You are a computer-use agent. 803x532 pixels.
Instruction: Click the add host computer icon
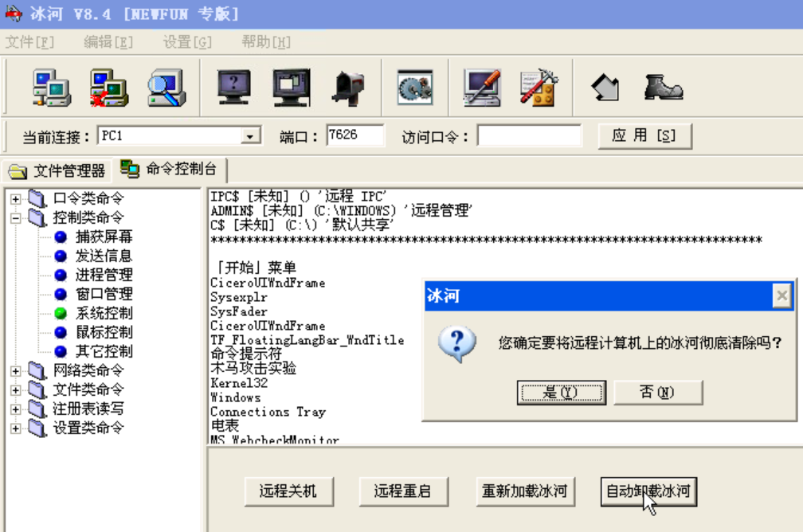(x=51, y=88)
